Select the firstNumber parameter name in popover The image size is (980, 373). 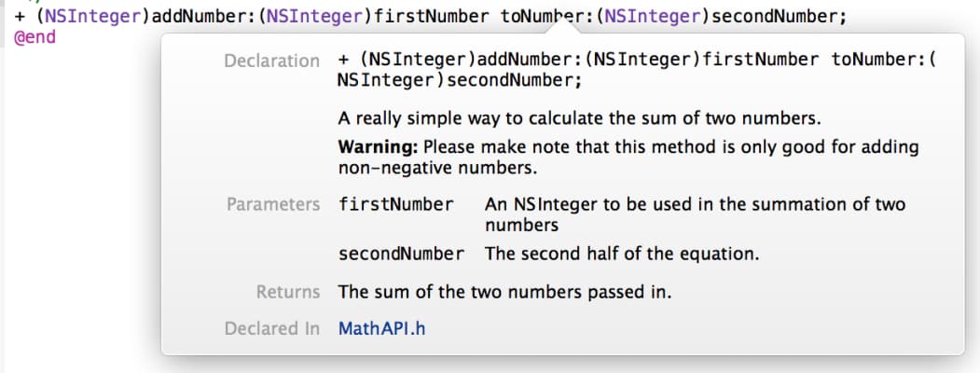click(395, 204)
